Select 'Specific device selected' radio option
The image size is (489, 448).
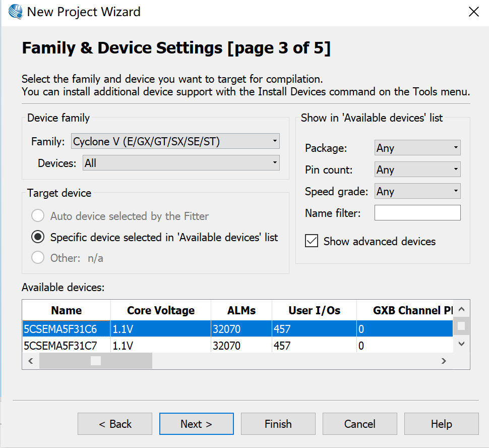(38, 237)
